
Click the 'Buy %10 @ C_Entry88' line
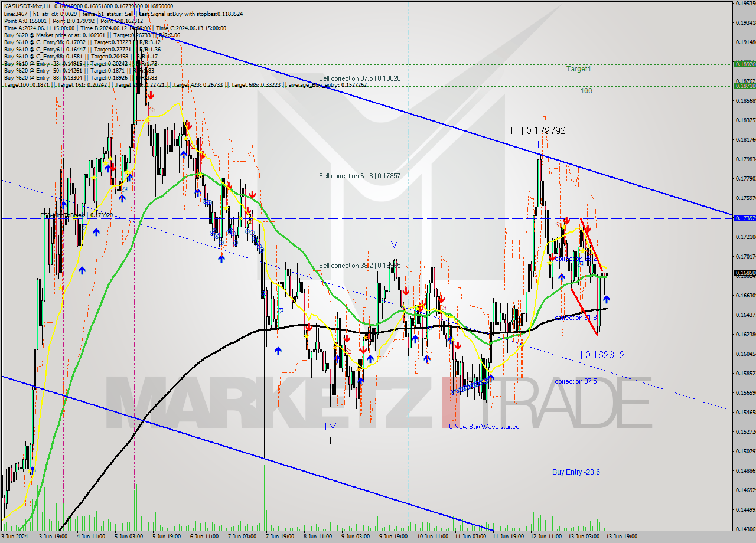point(80,56)
